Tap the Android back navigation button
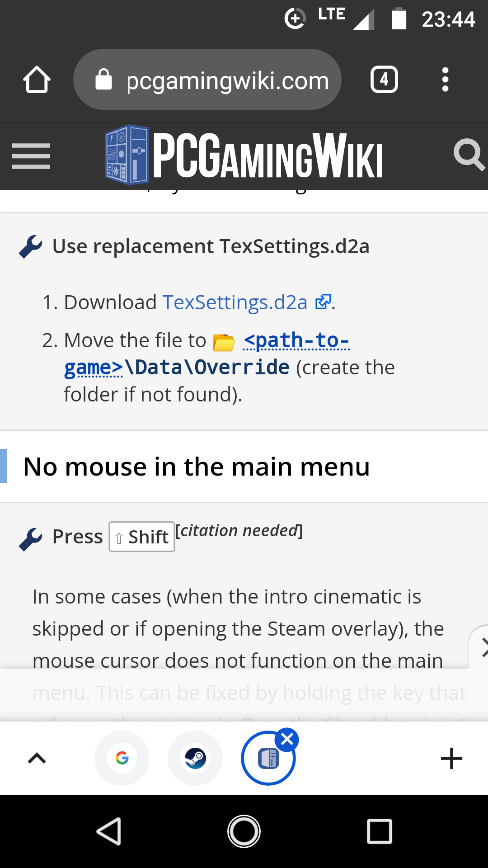Screen dimensions: 488x868 coord(109,831)
